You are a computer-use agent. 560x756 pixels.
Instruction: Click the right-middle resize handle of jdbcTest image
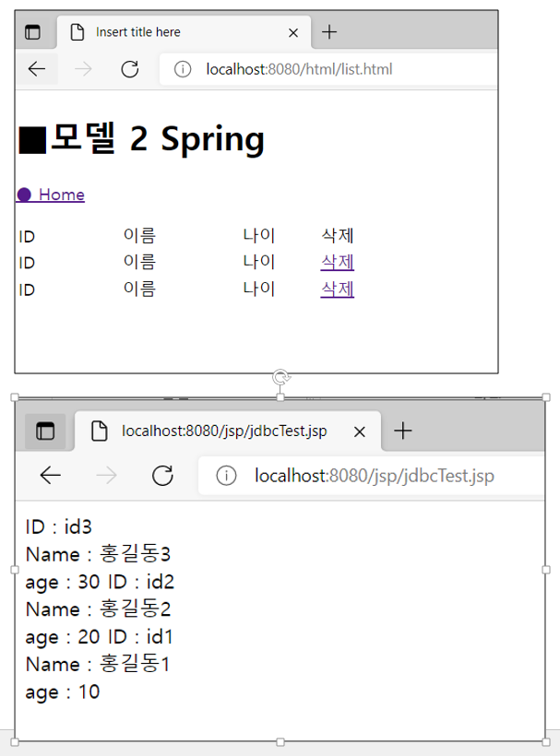546,570
